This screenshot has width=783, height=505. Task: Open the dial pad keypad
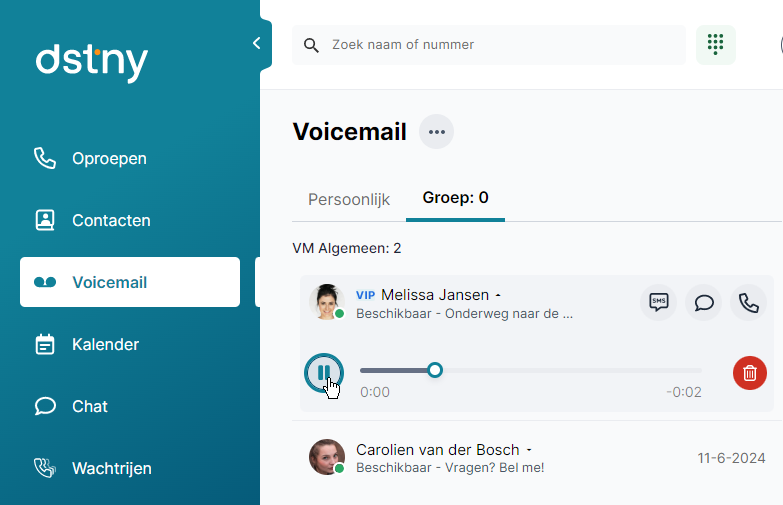pyautogui.click(x=715, y=45)
